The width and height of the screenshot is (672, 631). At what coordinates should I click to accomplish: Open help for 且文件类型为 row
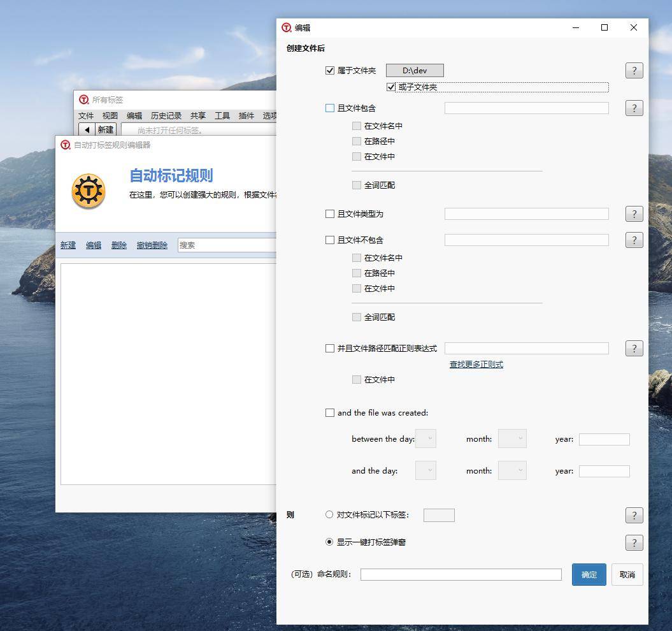pos(634,214)
